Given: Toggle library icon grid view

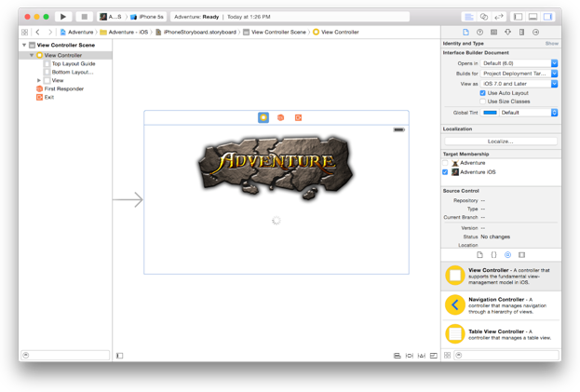Looking at the screenshot, I should click(x=447, y=355).
